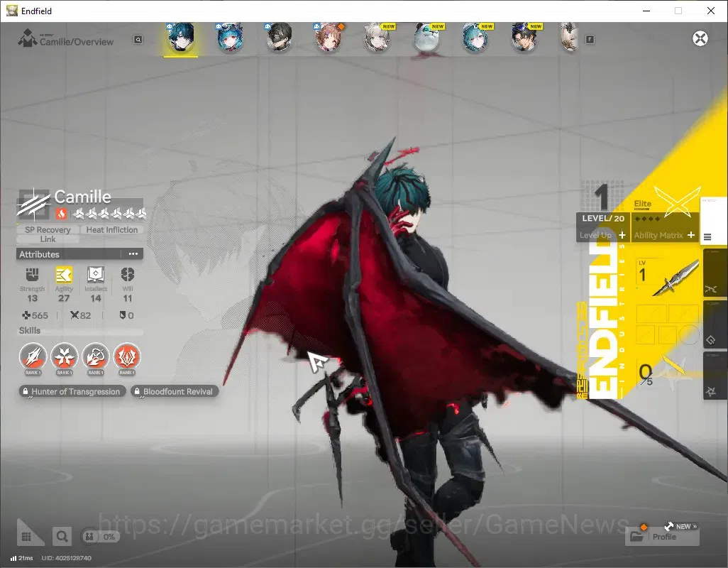Screen dimensions: 728x568
Task: Click Level Up plus button
Action: pyautogui.click(x=622, y=235)
